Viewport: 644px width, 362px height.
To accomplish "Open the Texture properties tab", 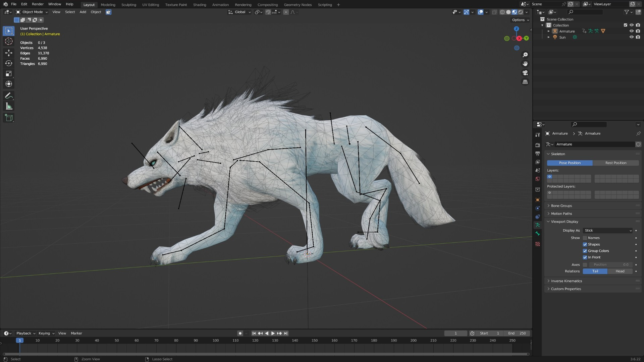I will point(538,244).
